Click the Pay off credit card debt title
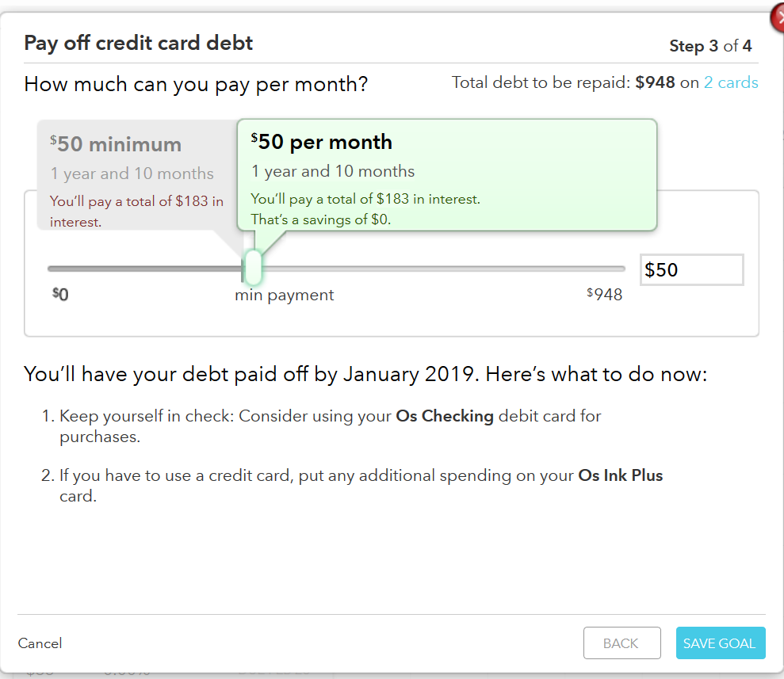 click(x=139, y=43)
